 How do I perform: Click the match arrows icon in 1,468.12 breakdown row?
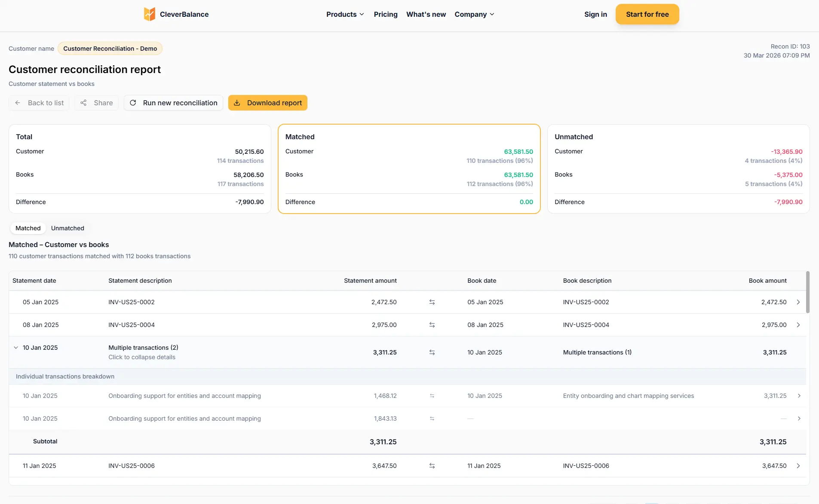432,396
